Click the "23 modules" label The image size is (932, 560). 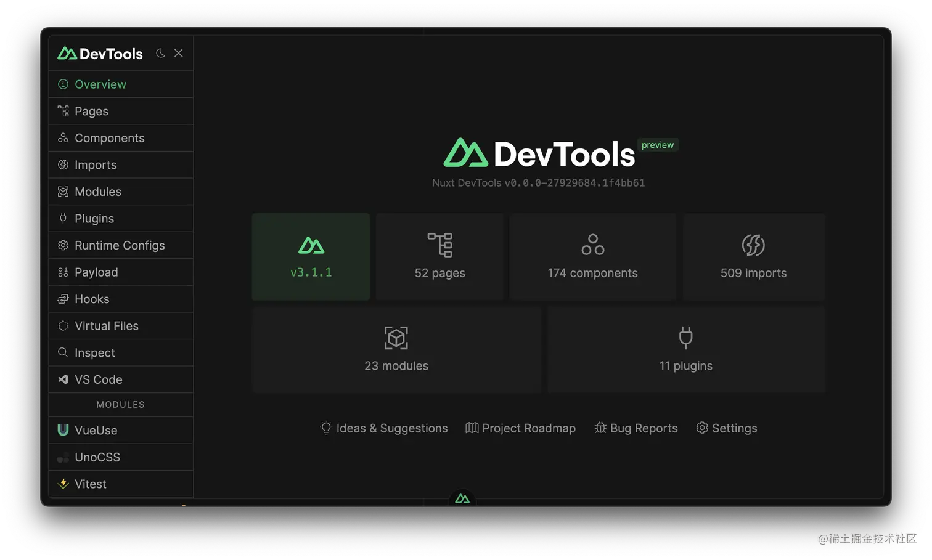(x=396, y=366)
